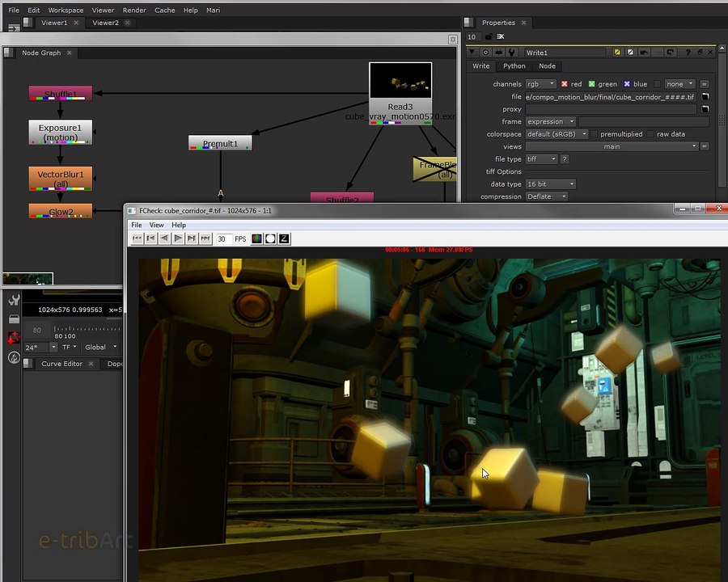Click the Curve Editor pane layout icon
Screen dimensions: 728x582
pyautogui.click(x=28, y=364)
